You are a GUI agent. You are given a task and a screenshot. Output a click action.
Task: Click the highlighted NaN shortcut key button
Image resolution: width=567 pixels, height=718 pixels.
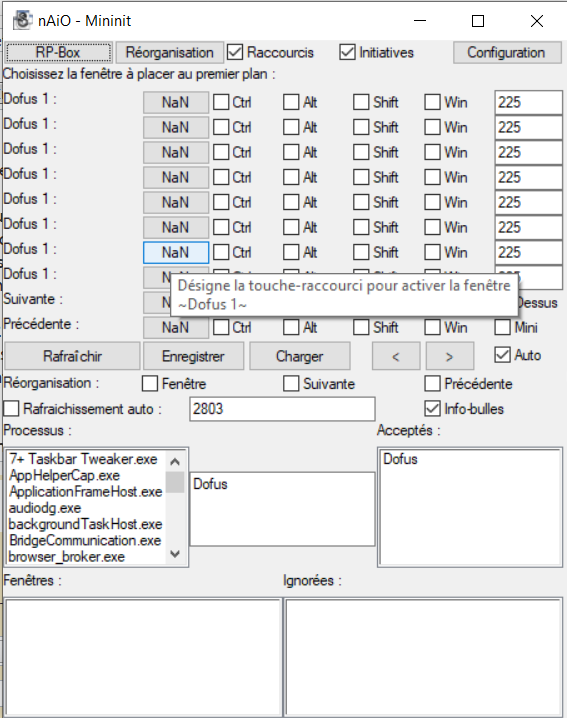[x=176, y=252]
